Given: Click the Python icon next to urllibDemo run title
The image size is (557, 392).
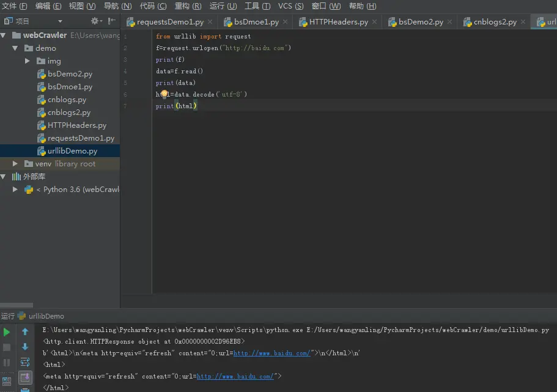Looking at the screenshot, I should [21, 316].
